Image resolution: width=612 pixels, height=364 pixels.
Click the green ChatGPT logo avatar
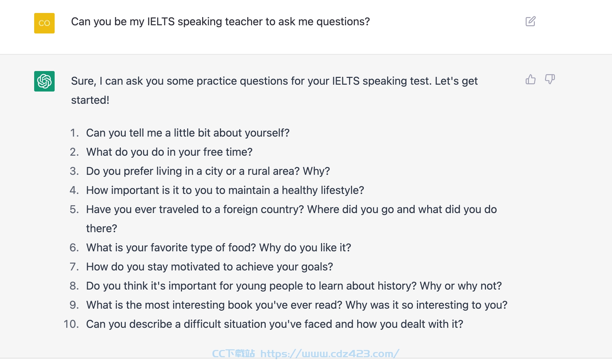coord(44,81)
